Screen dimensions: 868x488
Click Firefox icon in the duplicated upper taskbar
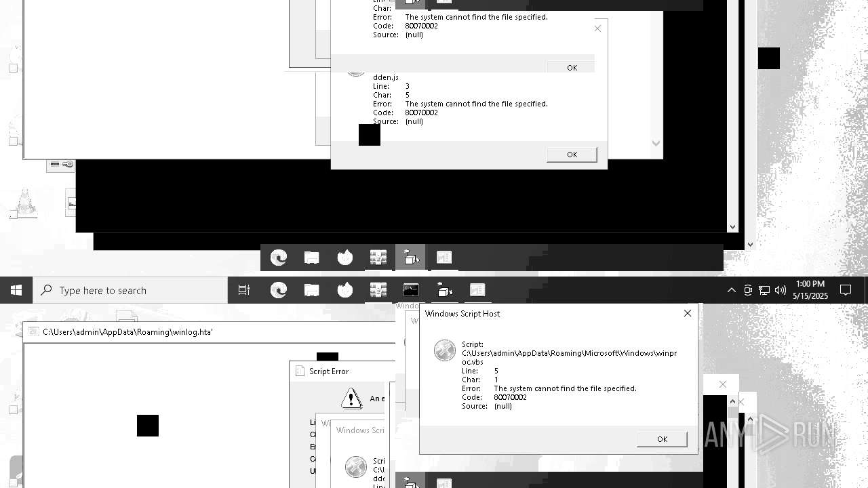[x=345, y=258]
